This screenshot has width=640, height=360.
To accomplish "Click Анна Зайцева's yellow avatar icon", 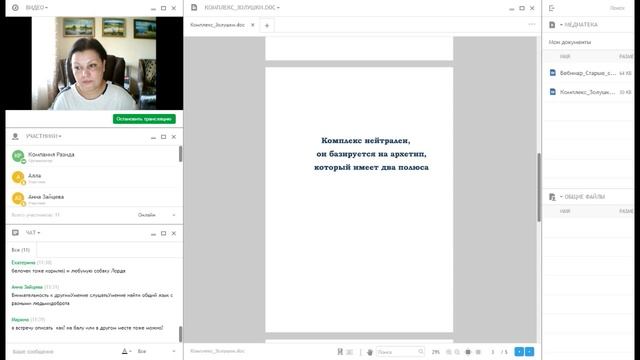I will coord(18,198).
